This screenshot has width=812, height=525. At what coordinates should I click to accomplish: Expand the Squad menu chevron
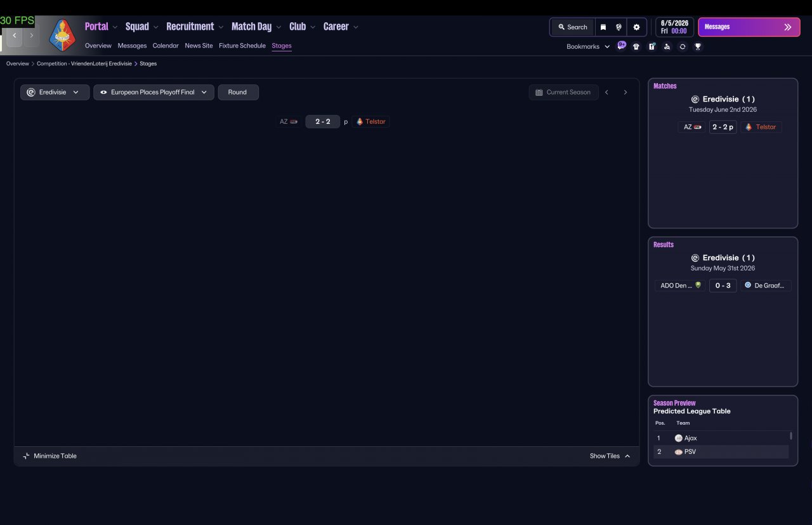pyautogui.click(x=156, y=27)
